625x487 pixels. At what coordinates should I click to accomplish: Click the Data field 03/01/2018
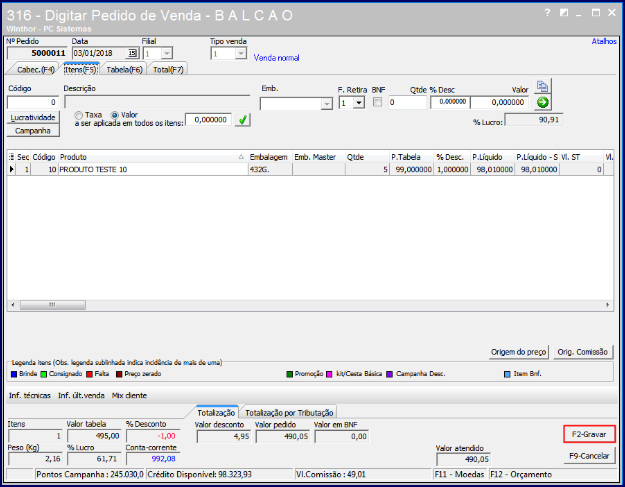(x=100, y=53)
